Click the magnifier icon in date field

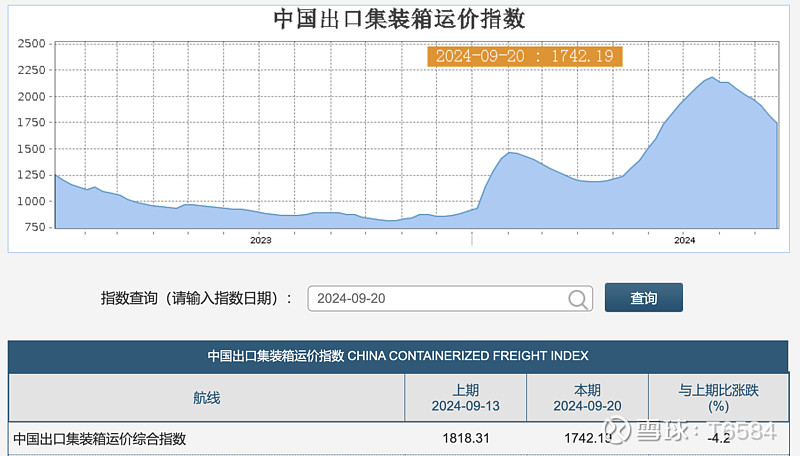click(x=578, y=299)
